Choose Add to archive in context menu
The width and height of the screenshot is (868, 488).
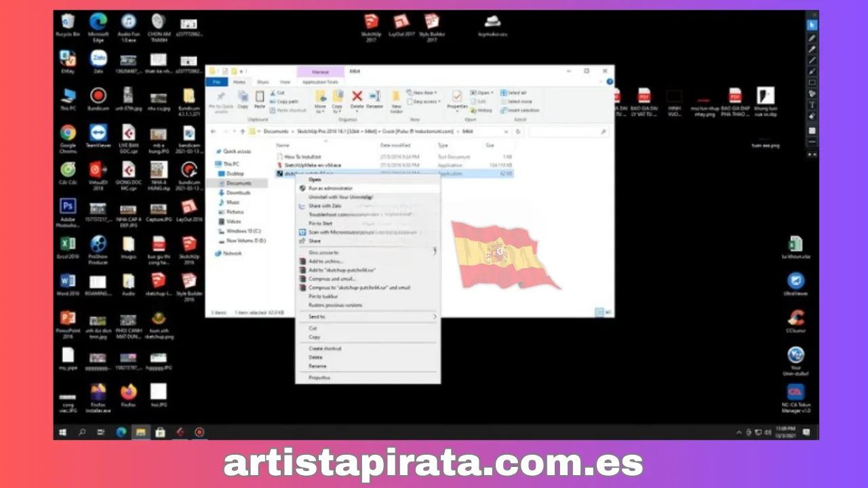[x=368, y=262]
